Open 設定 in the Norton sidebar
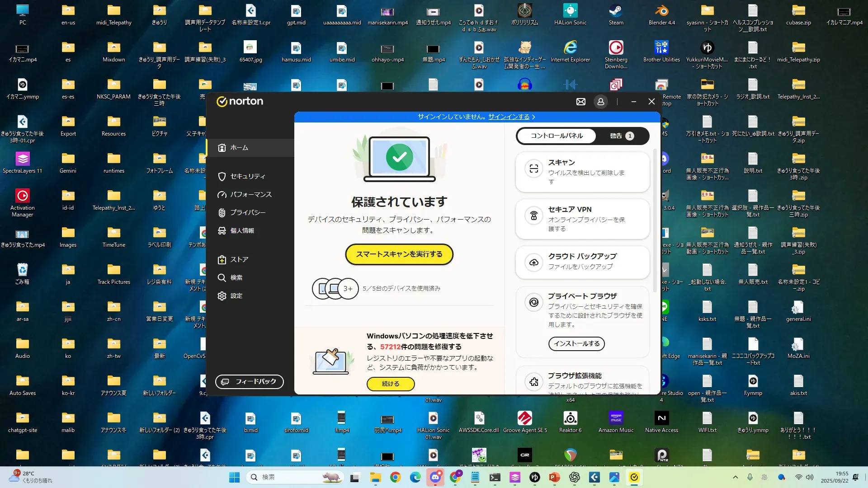The width and height of the screenshot is (868, 488). pyautogui.click(x=236, y=296)
